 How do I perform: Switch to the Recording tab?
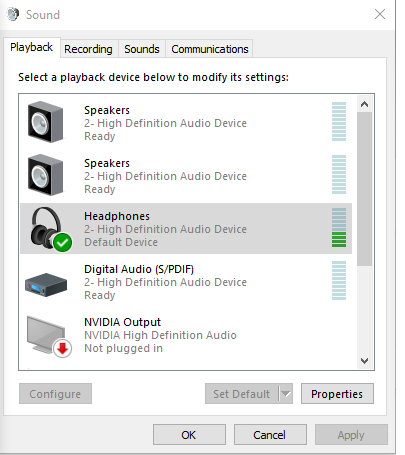88,49
